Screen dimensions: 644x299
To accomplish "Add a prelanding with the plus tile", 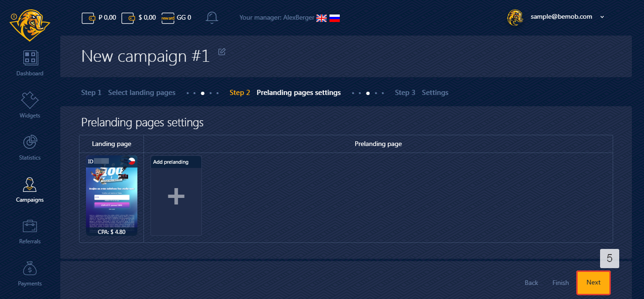I will [x=176, y=196].
